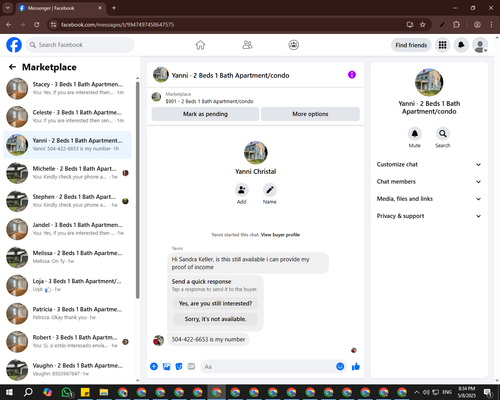Open the account profile avatar menu
This screenshot has height=400, width=500.
click(x=480, y=45)
